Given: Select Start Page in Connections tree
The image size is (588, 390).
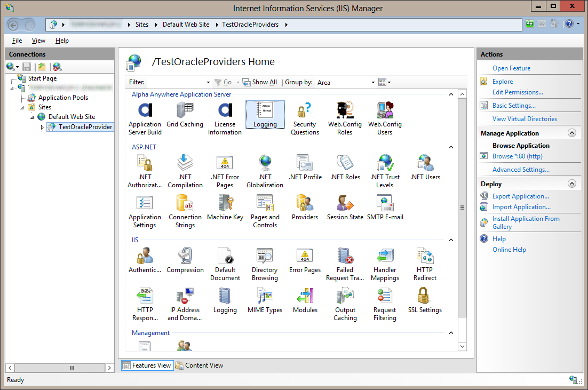Looking at the screenshot, I should point(42,78).
